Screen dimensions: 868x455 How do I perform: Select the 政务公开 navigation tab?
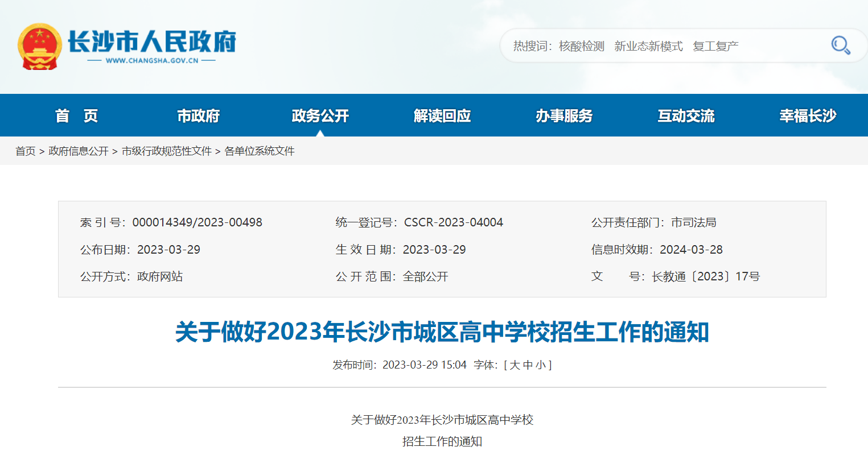tap(320, 116)
